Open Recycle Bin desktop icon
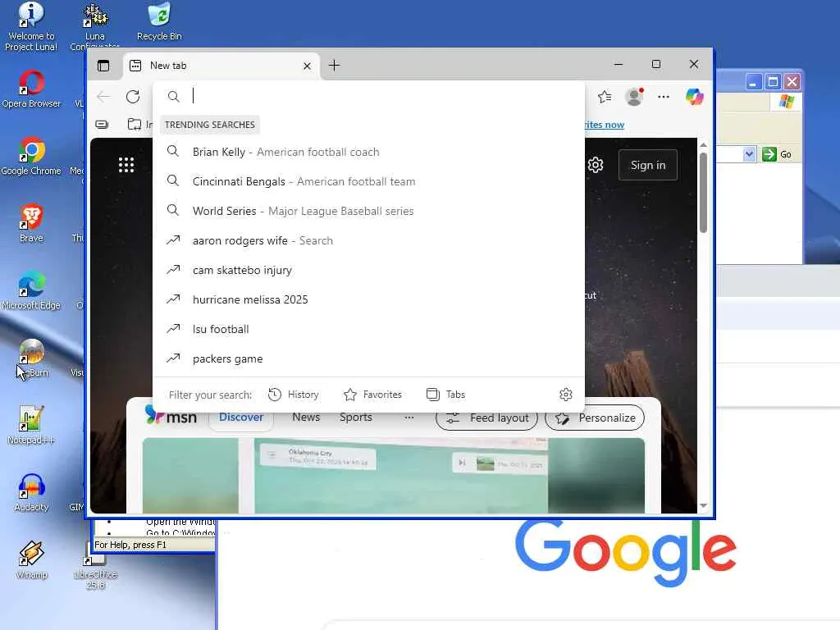 (159, 21)
